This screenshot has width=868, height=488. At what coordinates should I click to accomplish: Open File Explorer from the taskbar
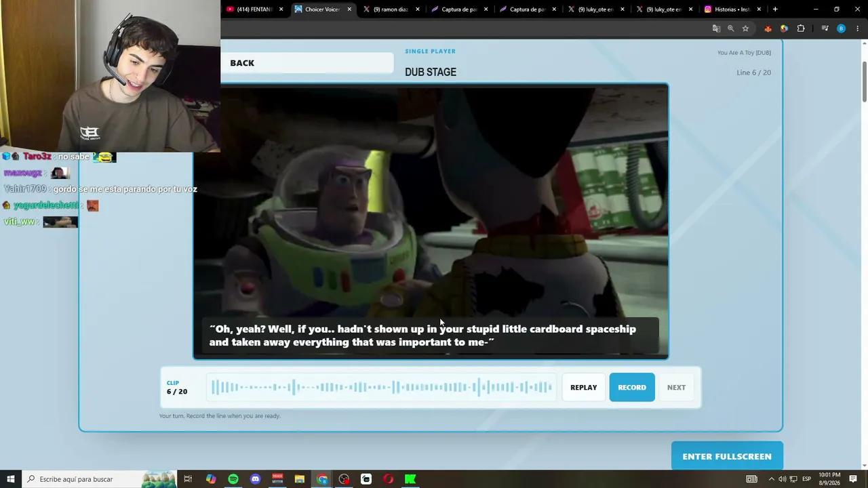(300, 479)
